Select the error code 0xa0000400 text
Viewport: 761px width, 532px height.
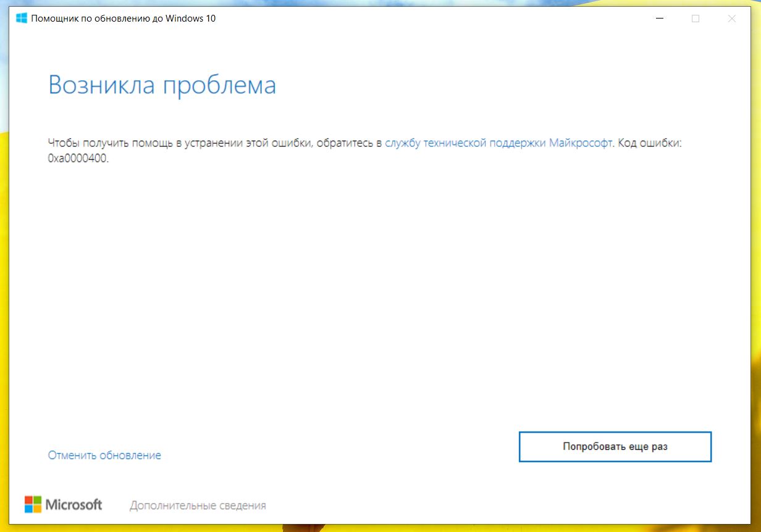[x=78, y=159]
